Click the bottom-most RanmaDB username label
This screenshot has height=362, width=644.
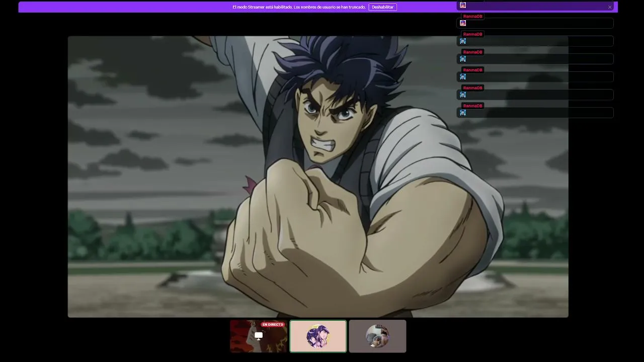point(472,106)
